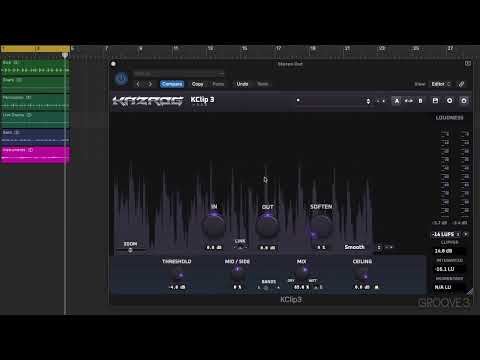480x360 pixels.
Task: Click the OUT value field showing dB
Action: [268, 248]
